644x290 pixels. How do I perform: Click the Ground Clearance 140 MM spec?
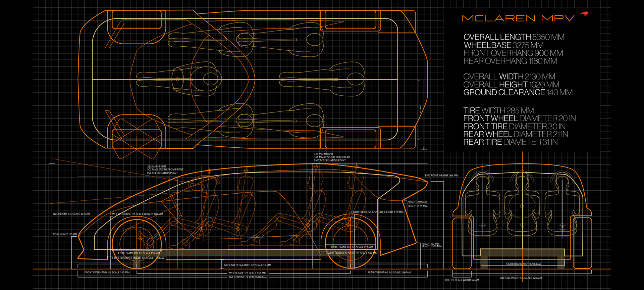[x=518, y=92]
